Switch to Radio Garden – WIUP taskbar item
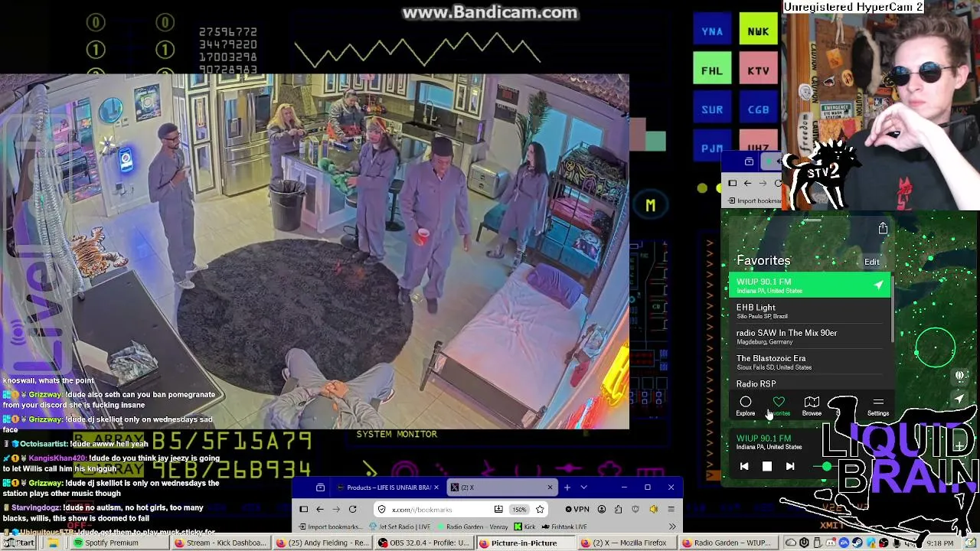Image resolution: width=980 pixels, height=551 pixels. point(729,543)
